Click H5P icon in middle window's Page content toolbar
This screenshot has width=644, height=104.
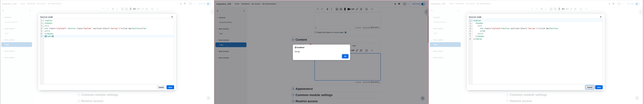(353, 51)
